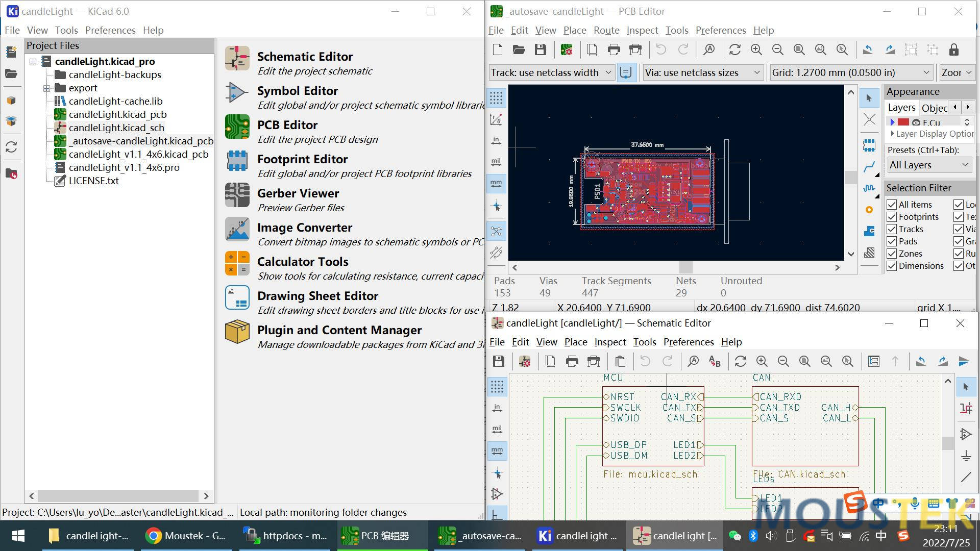
Task: Expand Layer Display Options
Action: coord(893,134)
